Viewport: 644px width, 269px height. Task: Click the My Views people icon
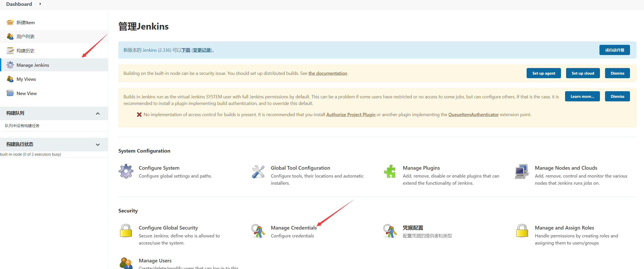click(x=10, y=79)
